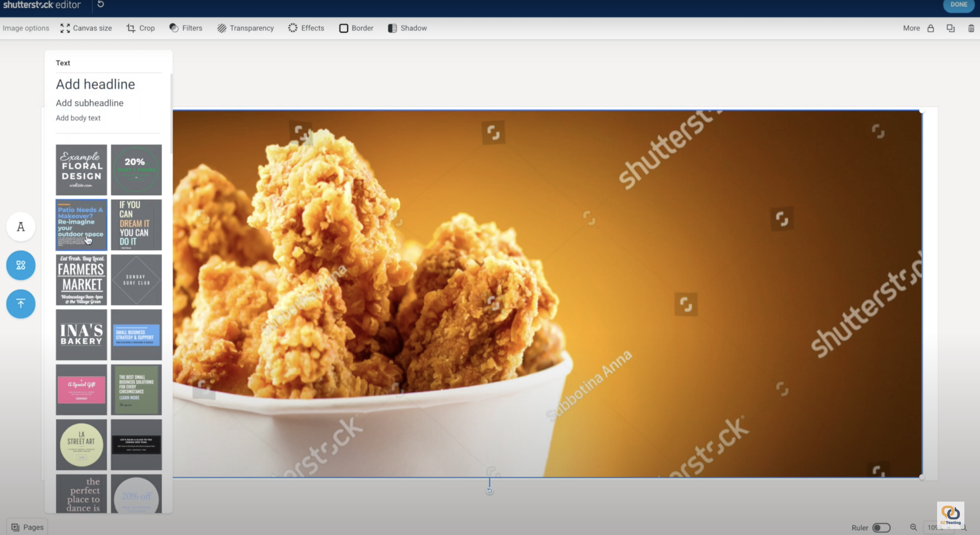Open the Filters panel
The image size is (980, 535).
[x=186, y=28]
